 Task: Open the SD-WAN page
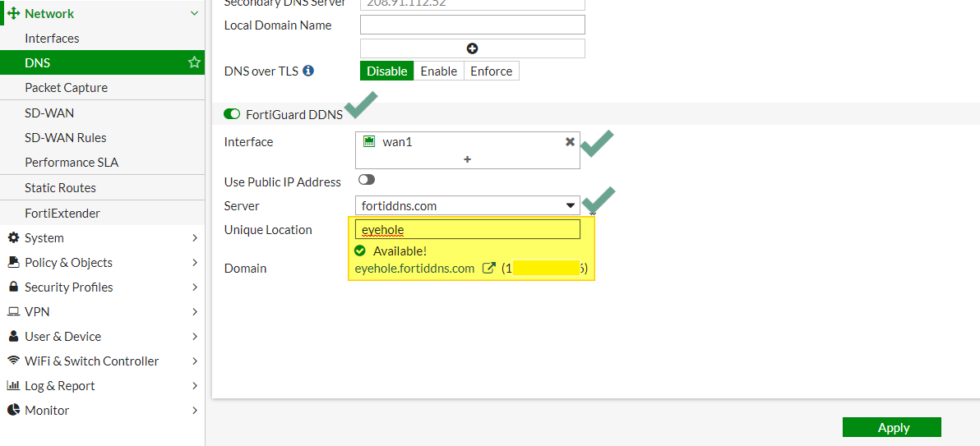103,113
